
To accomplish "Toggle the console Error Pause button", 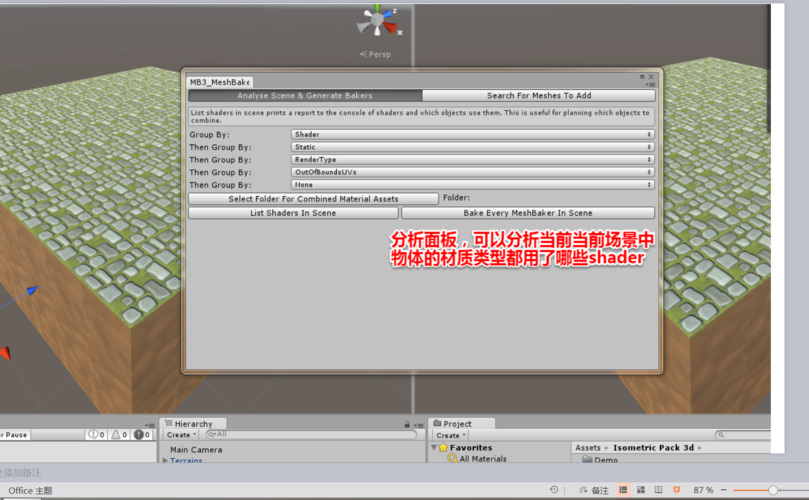I will tap(14, 435).
